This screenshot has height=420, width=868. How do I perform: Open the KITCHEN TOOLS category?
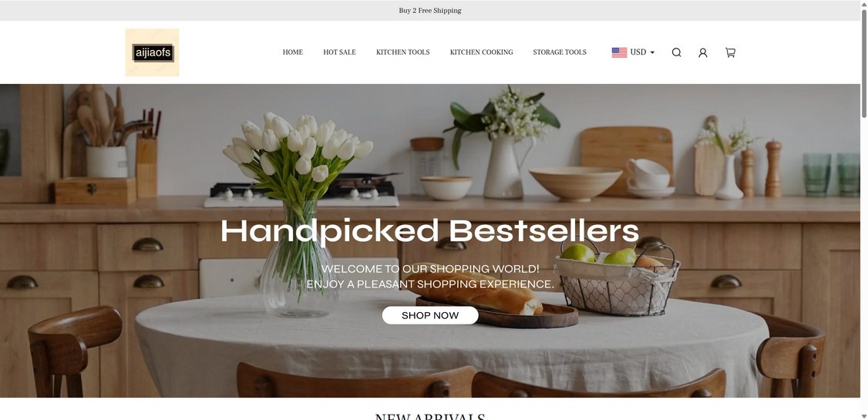click(402, 52)
